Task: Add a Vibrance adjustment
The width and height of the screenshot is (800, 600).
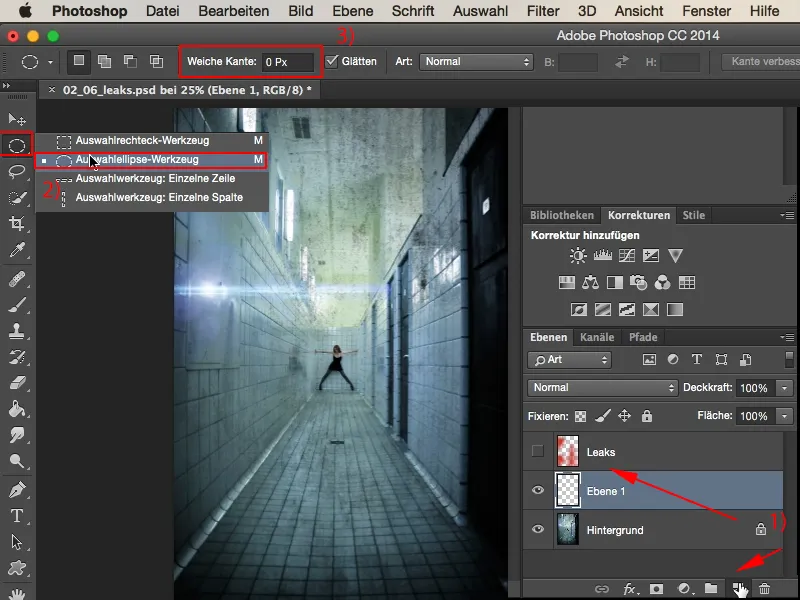Action: click(675, 255)
